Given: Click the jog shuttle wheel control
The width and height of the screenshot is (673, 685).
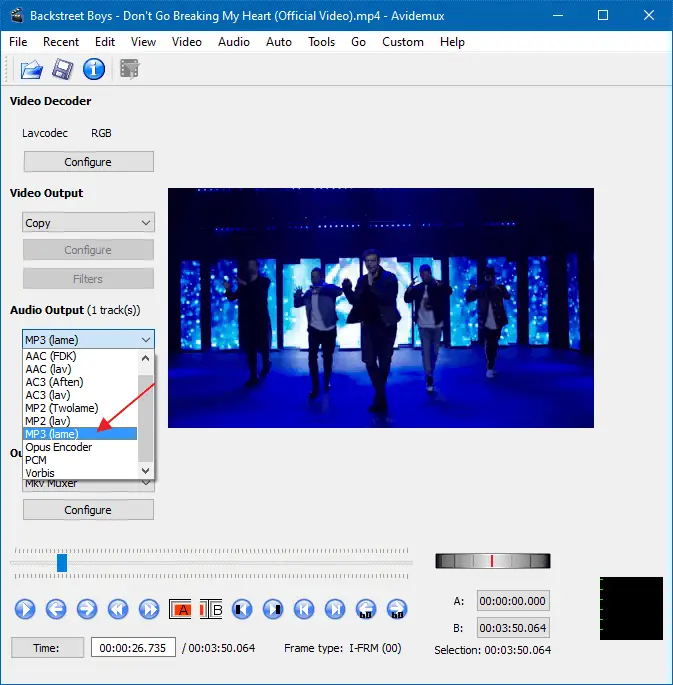Looking at the screenshot, I should pos(493,561).
